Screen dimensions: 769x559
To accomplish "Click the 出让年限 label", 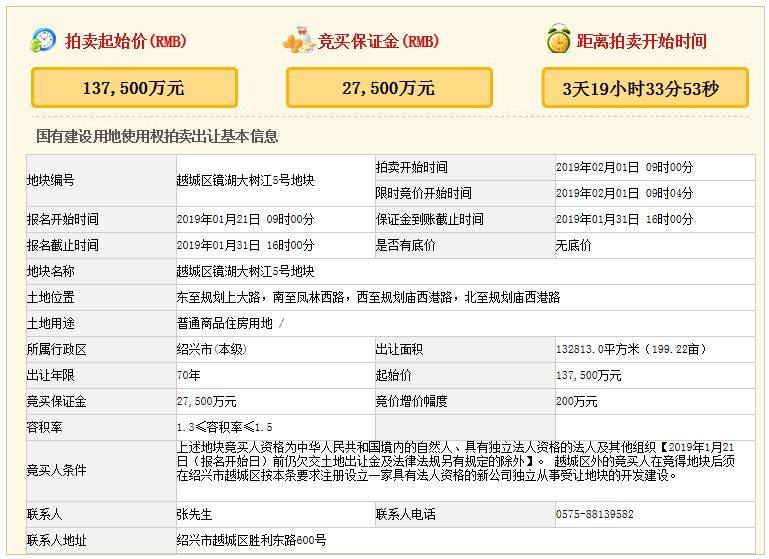I will tap(51, 375).
